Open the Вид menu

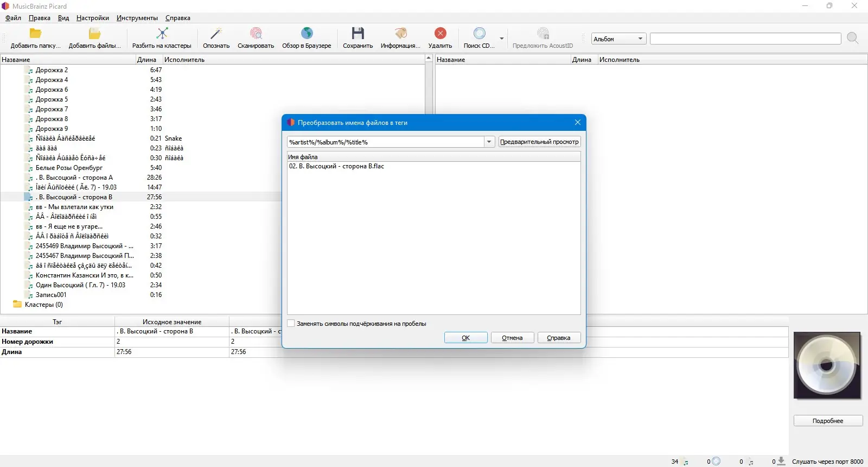coord(63,18)
